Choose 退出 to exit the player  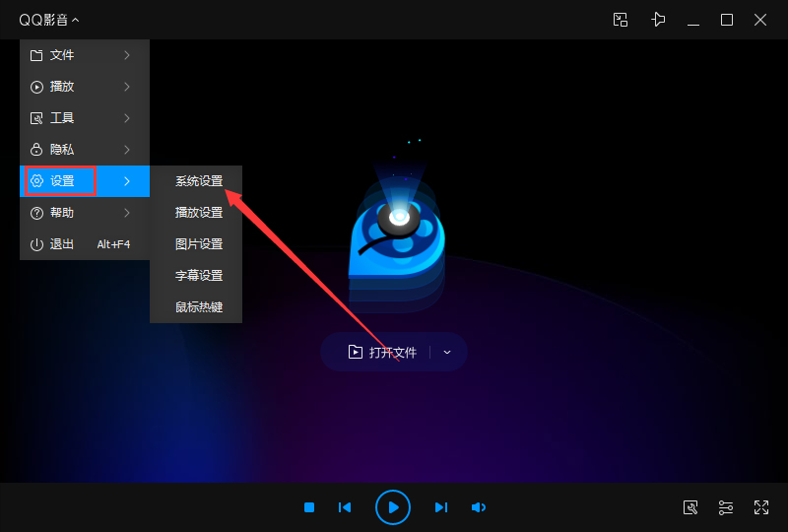point(85,244)
